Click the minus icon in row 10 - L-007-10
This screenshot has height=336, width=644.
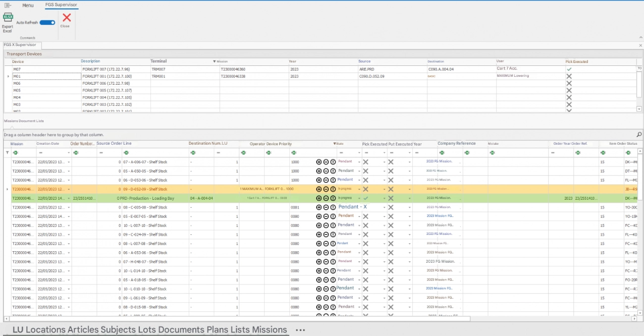326,225
